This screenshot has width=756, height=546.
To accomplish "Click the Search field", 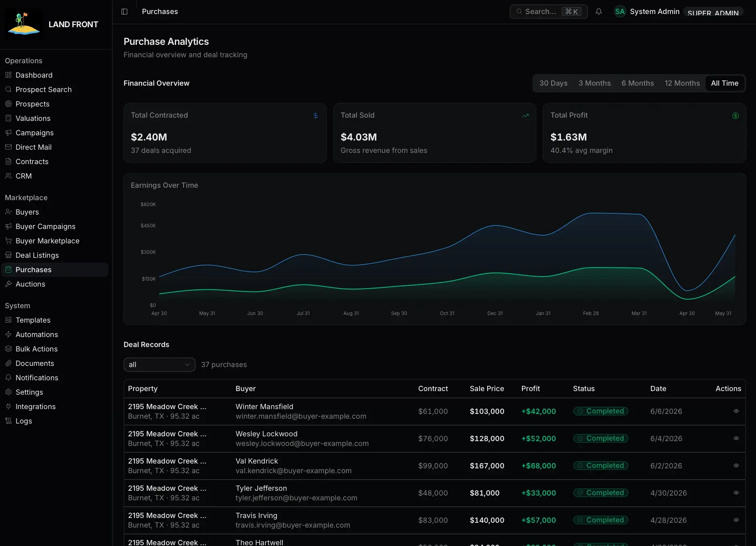I will point(548,12).
